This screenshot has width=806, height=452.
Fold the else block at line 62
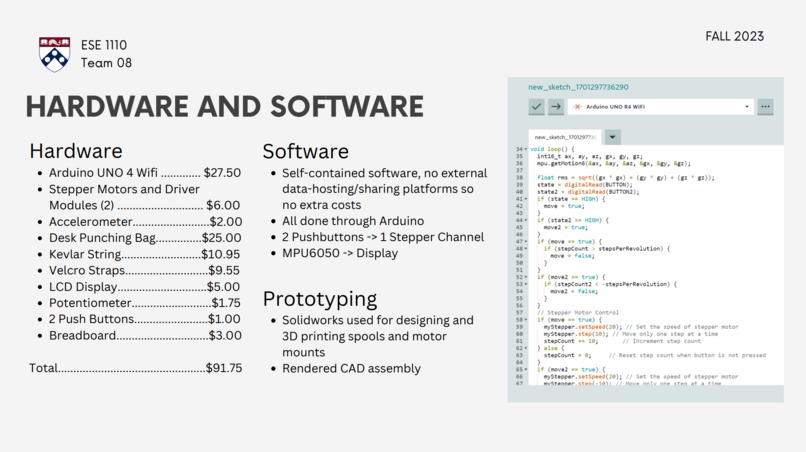tap(525, 348)
